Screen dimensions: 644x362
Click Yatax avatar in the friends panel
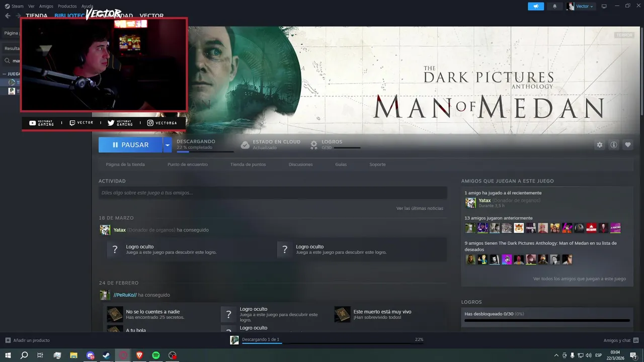click(470, 203)
